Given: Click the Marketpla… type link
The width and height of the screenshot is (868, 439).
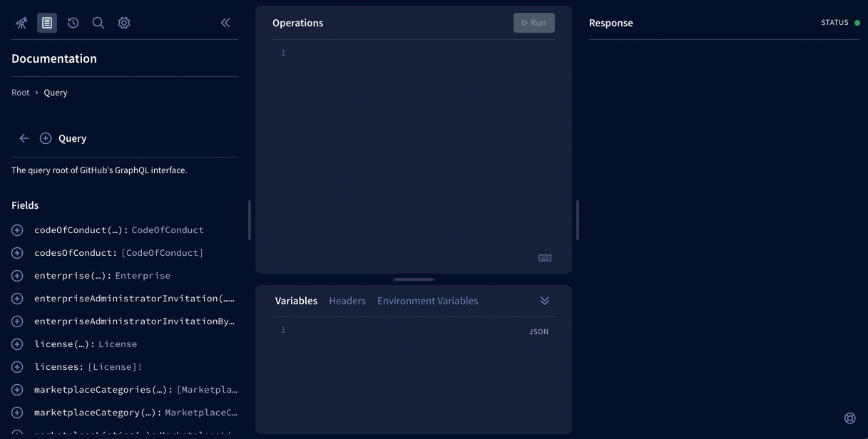Looking at the screenshot, I should pyautogui.click(x=208, y=390).
